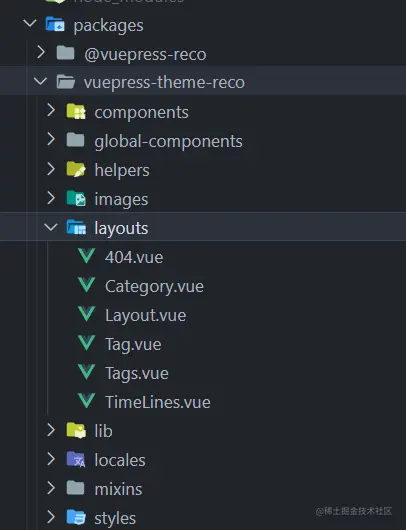Click the styles folder icon
This screenshot has height=530, width=406.
[x=76, y=517]
